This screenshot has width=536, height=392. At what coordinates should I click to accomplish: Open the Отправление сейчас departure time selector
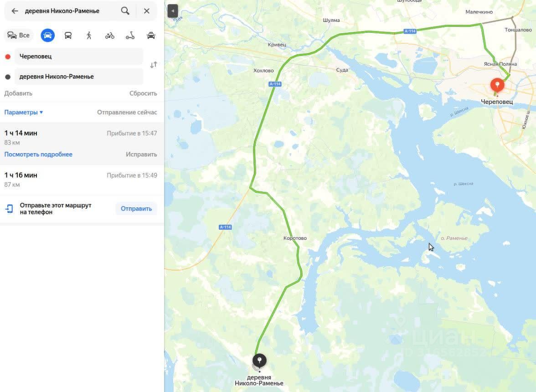click(127, 112)
